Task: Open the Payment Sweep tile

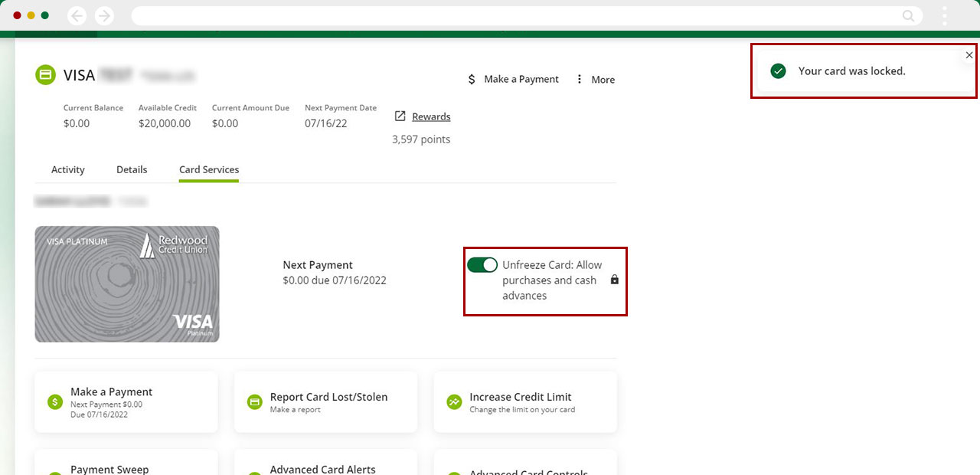Action: pos(126,462)
